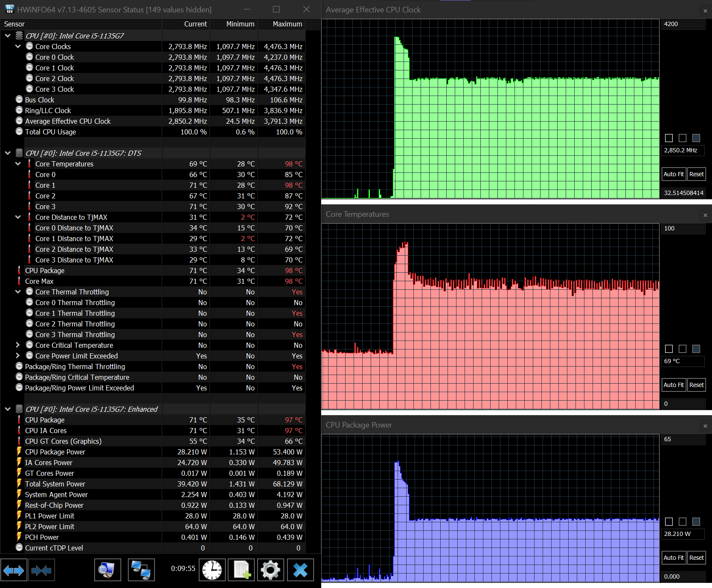Collapse the CPU [#0]: Intel Core i5-1135G7 group
712x588 pixels.
click(8, 36)
